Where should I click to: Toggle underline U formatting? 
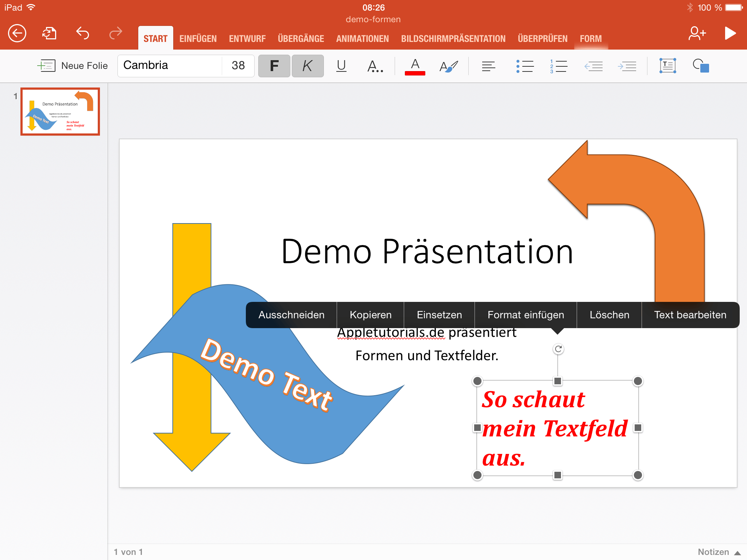click(341, 66)
